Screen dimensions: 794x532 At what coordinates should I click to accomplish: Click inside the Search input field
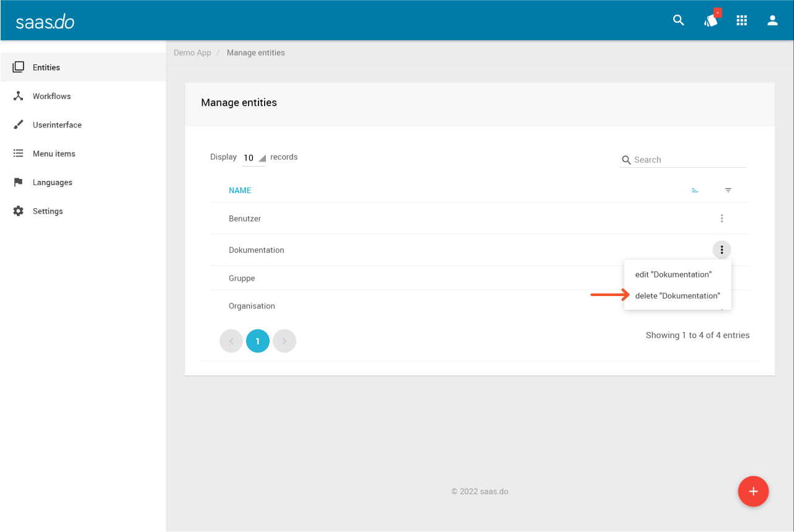[x=688, y=160]
